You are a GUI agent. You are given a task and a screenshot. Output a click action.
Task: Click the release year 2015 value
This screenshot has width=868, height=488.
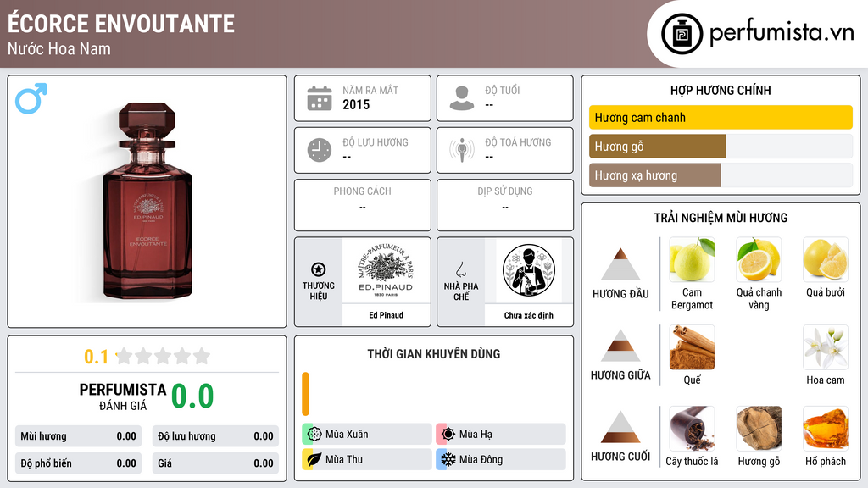click(x=356, y=104)
